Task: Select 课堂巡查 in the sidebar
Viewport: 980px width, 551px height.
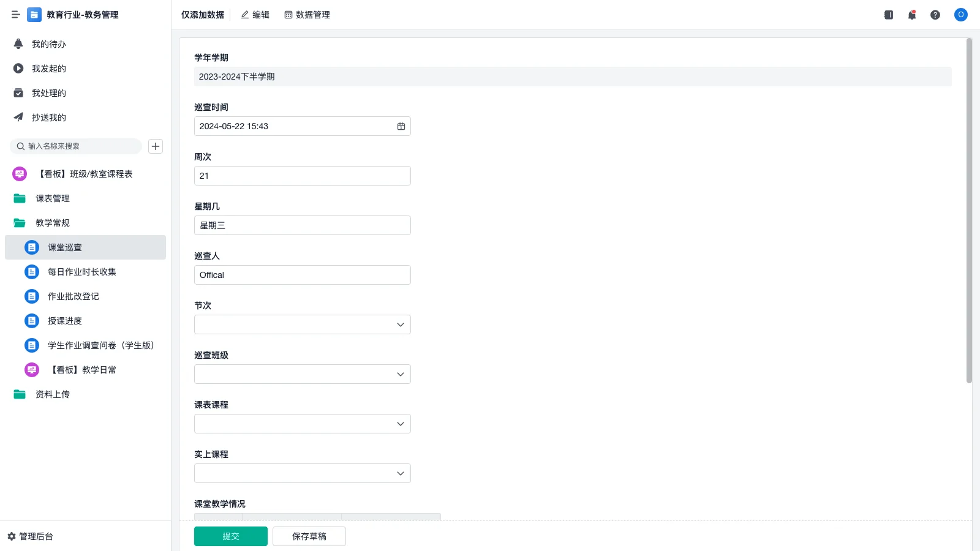Action: pyautogui.click(x=65, y=247)
